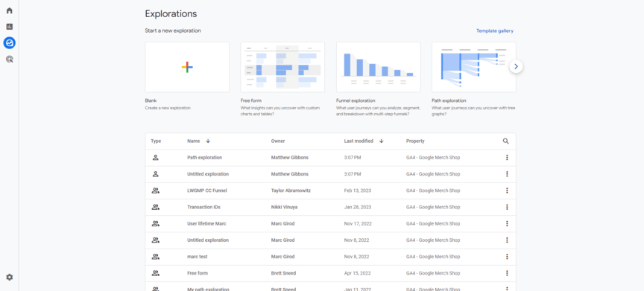
Task: Open more options for Matthew Gibbons' Untitled exploration
Action: pyautogui.click(x=508, y=173)
